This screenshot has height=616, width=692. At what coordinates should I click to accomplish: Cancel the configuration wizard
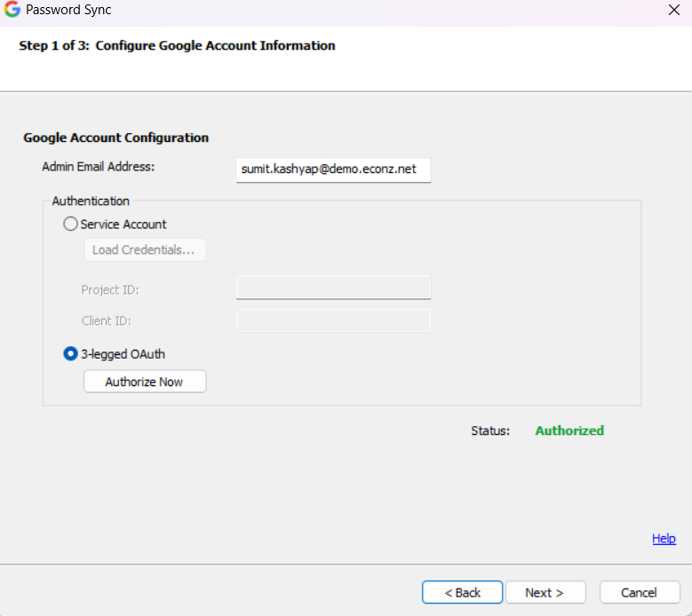click(x=640, y=592)
